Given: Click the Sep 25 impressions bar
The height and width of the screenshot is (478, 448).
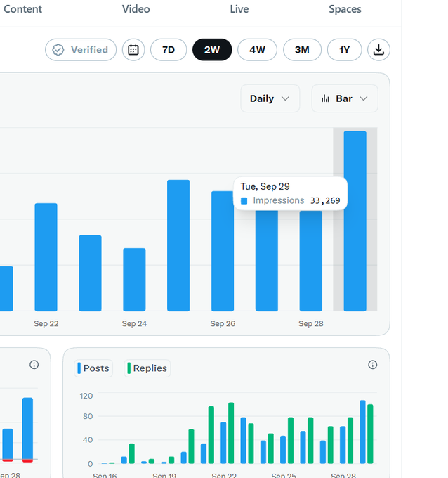Looking at the screenshot, I should point(178,246).
